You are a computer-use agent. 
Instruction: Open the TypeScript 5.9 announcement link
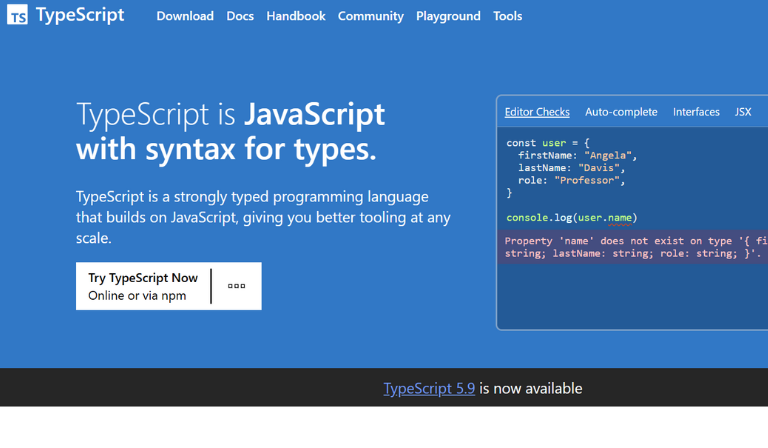429,388
